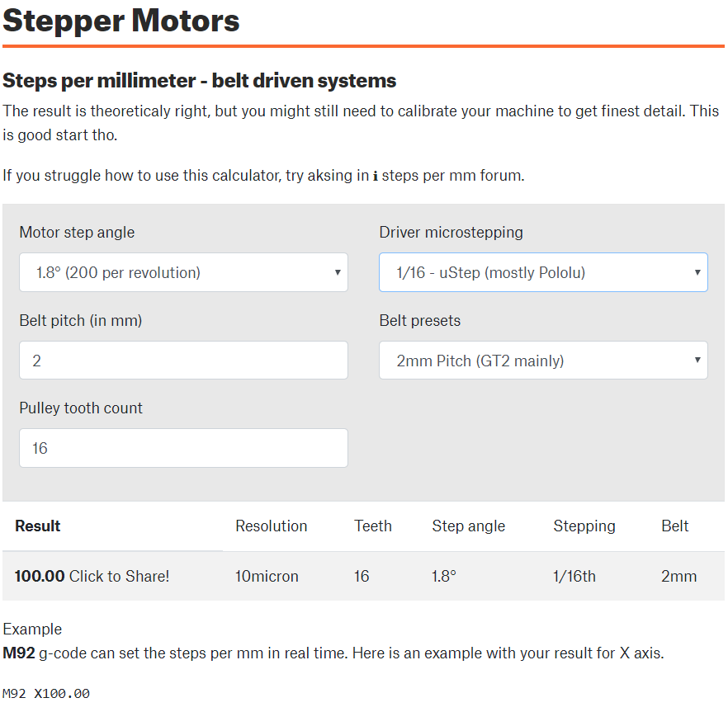728x712 pixels.
Task: Click the 10micron resolution cell
Action: click(x=267, y=577)
